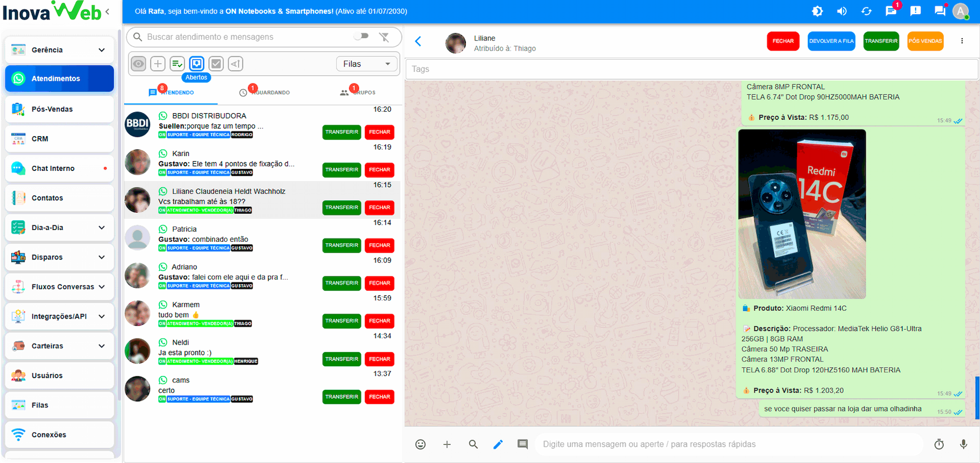980x463 pixels.
Task: Toggle dark mode brightness icon
Action: [817, 11]
